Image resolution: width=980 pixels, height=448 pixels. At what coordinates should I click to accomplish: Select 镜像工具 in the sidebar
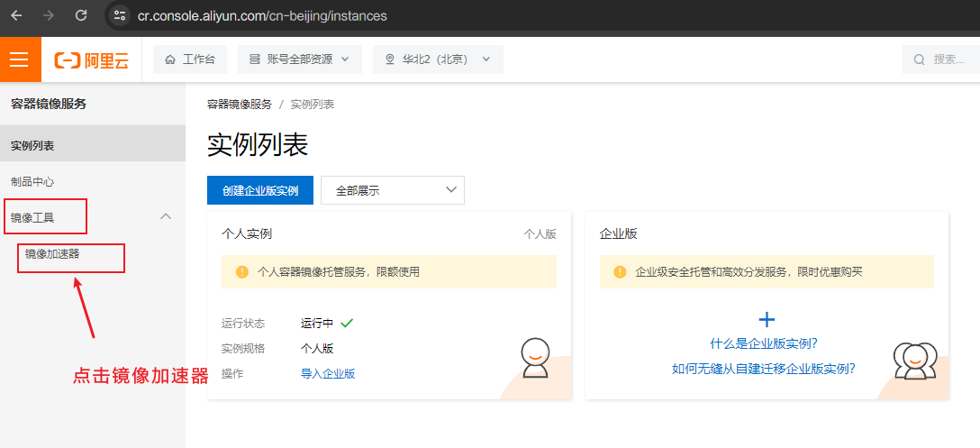point(32,218)
